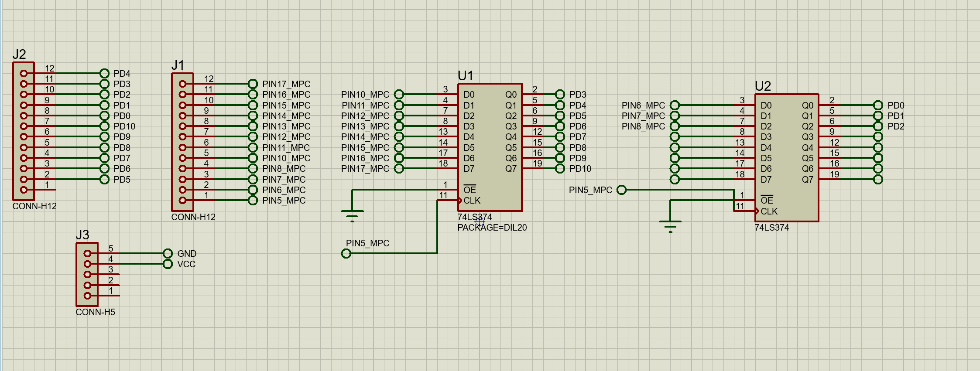Select the U1 74LS374 chip body
Screen dimensions: 980x371
(490, 147)
